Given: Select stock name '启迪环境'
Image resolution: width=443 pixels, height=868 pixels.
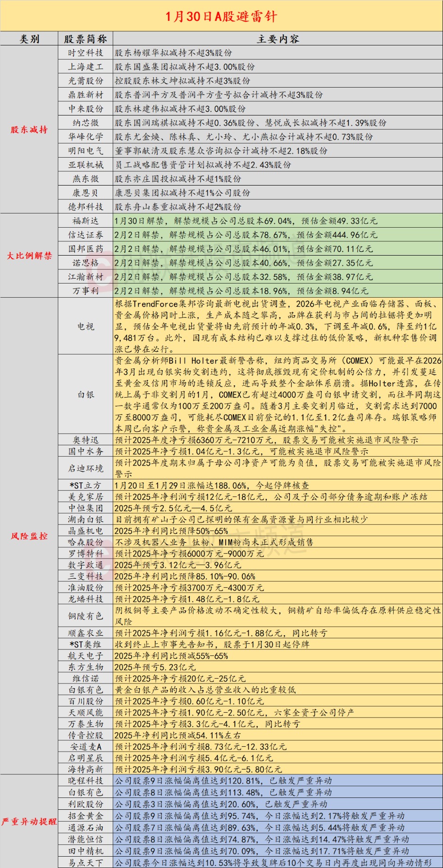Looking at the screenshot, I should click(86, 468).
